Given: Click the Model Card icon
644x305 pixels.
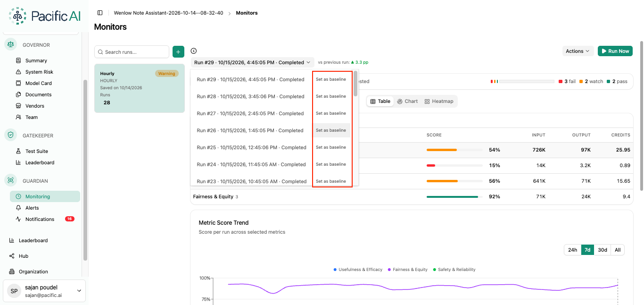Looking at the screenshot, I should [x=18, y=83].
